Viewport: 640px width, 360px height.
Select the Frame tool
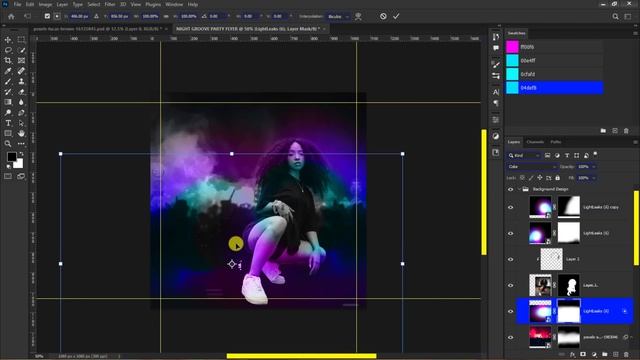[21, 60]
